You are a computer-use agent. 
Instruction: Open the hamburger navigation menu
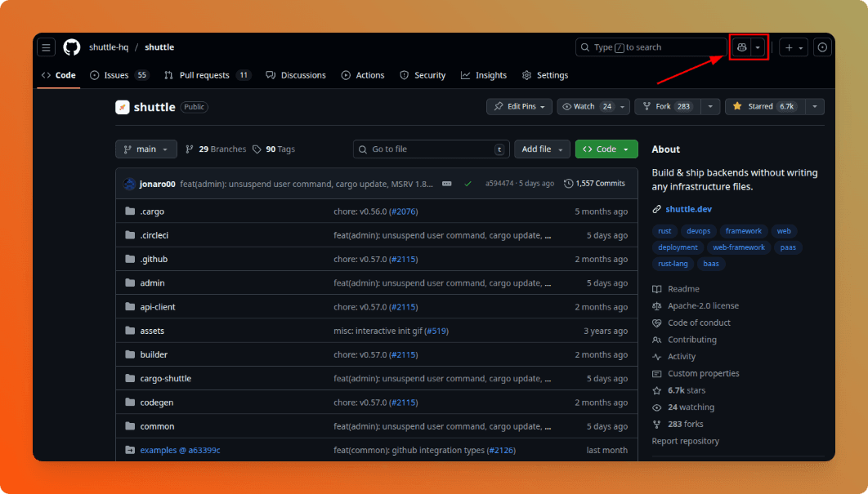pos(46,47)
